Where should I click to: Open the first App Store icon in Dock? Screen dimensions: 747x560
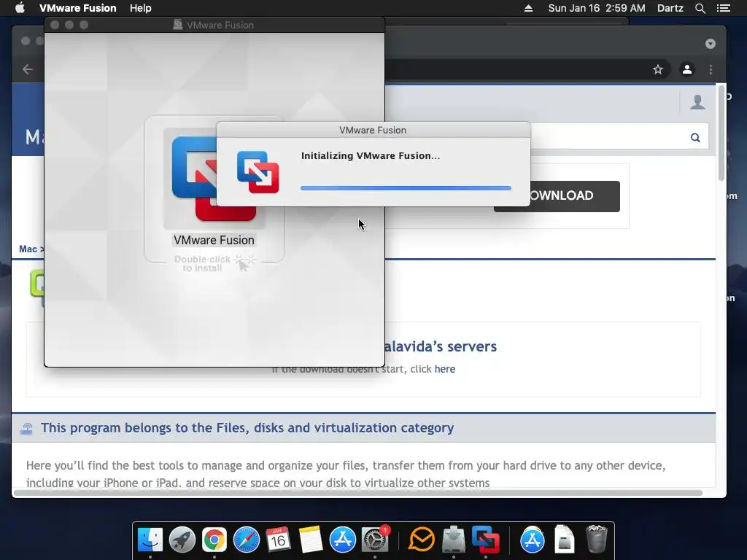click(x=343, y=540)
